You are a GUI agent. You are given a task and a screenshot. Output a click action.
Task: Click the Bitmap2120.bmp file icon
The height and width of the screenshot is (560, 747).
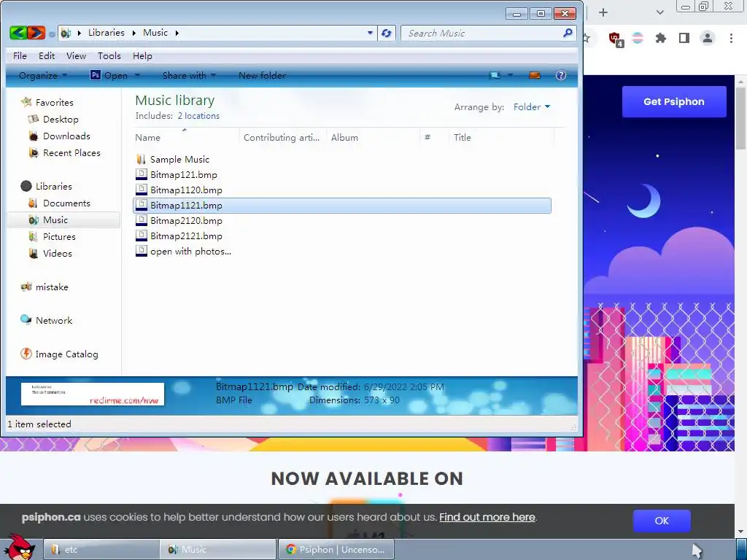tap(141, 220)
